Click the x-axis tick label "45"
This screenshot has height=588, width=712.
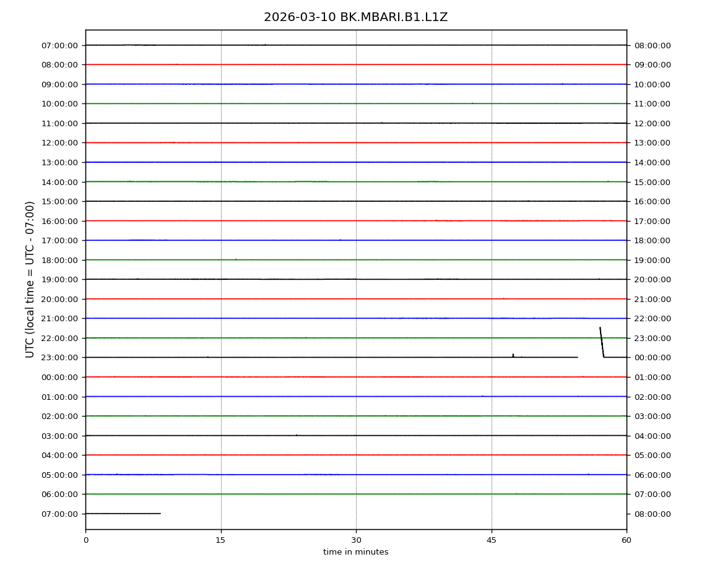tap(492, 540)
